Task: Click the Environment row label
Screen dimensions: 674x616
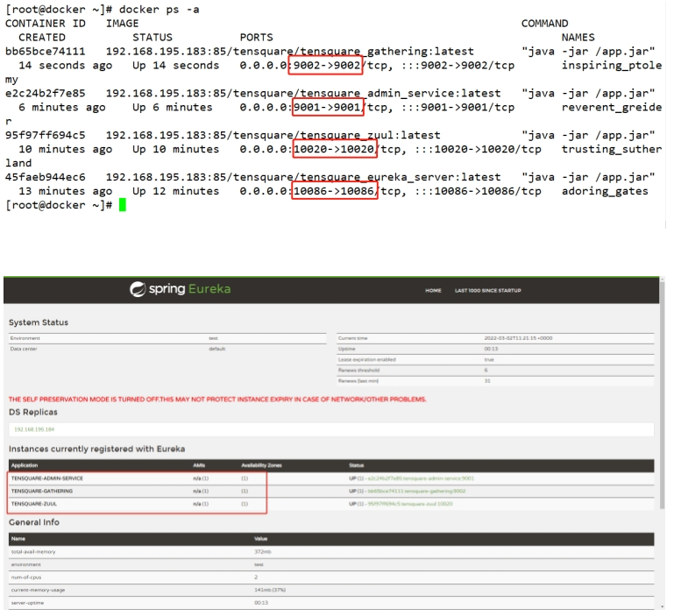Action: click(25, 338)
